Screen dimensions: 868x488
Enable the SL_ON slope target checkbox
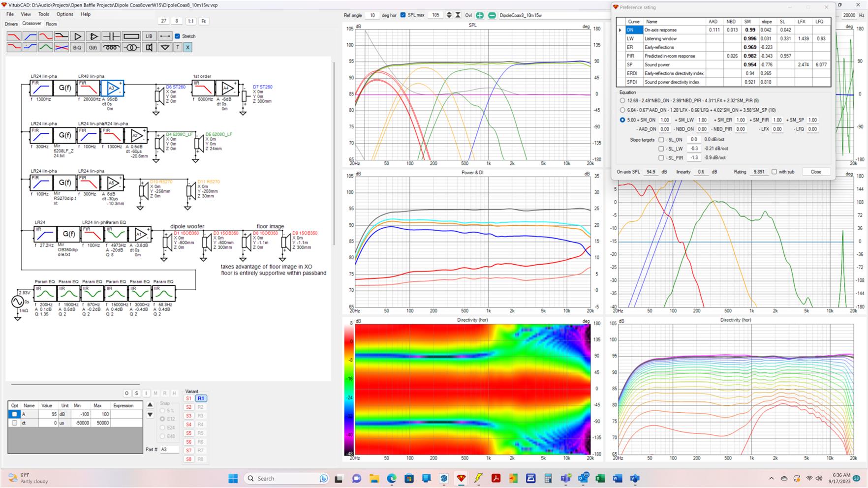click(x=661, y=140)
